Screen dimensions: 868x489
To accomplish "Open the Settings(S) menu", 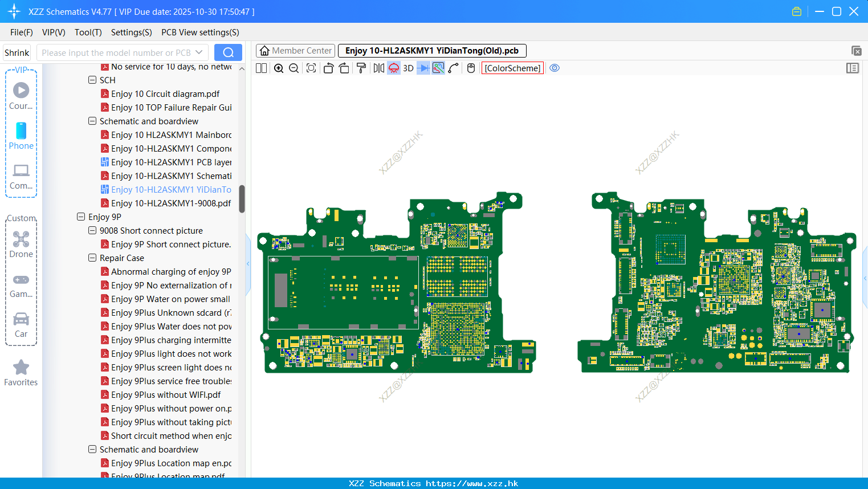I will [132, 32].
